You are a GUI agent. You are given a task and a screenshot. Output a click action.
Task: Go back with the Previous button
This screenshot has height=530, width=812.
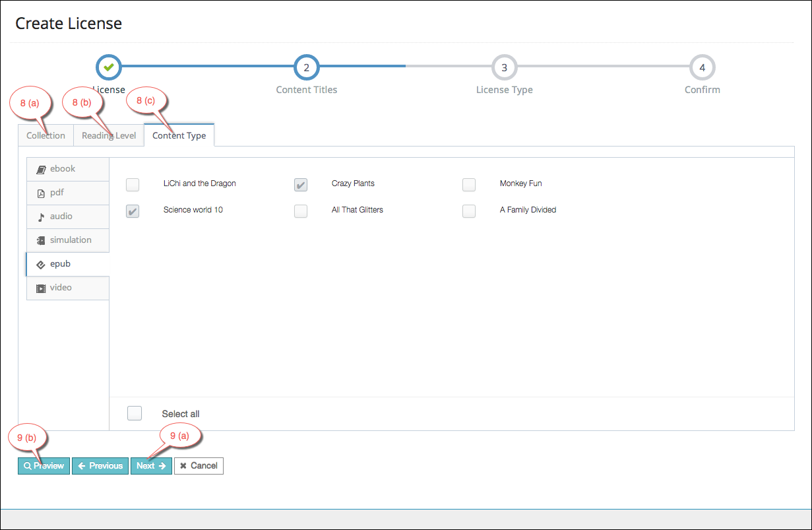[100, 466]
